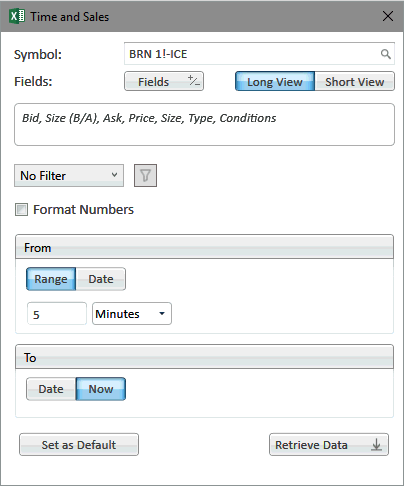Close the Time and Sales dialog
The height and width of the screenshot is (486, 404).
[x=388, y=16]
